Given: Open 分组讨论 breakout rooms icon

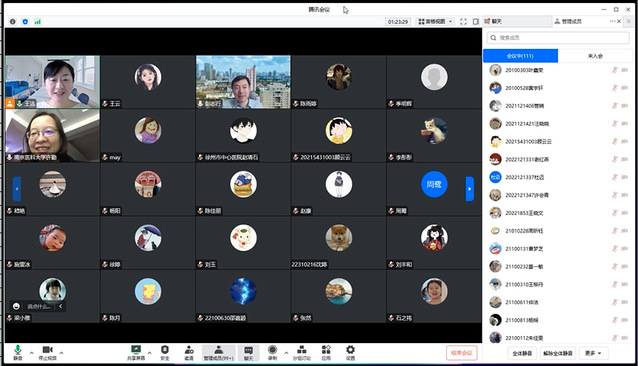Looking at the screenshot, I should pyautogui.click(x=302, y=352).
